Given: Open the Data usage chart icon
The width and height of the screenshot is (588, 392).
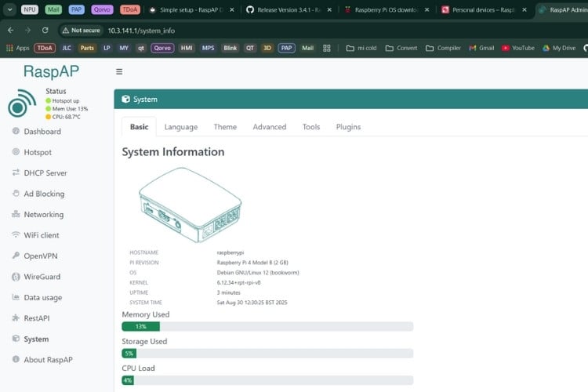Looking at the screenshot, I should coord(16,296).
